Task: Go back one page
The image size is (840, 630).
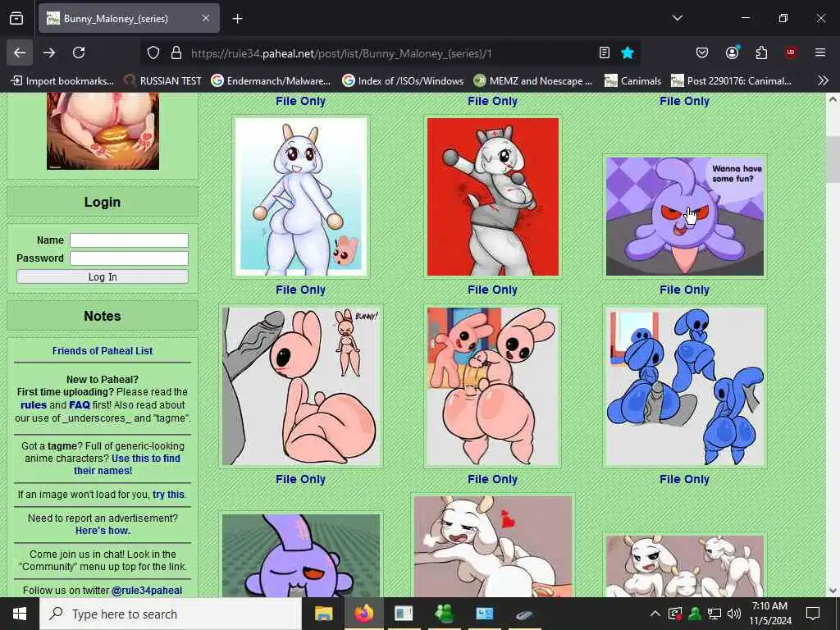Action: tap(20, 52)
